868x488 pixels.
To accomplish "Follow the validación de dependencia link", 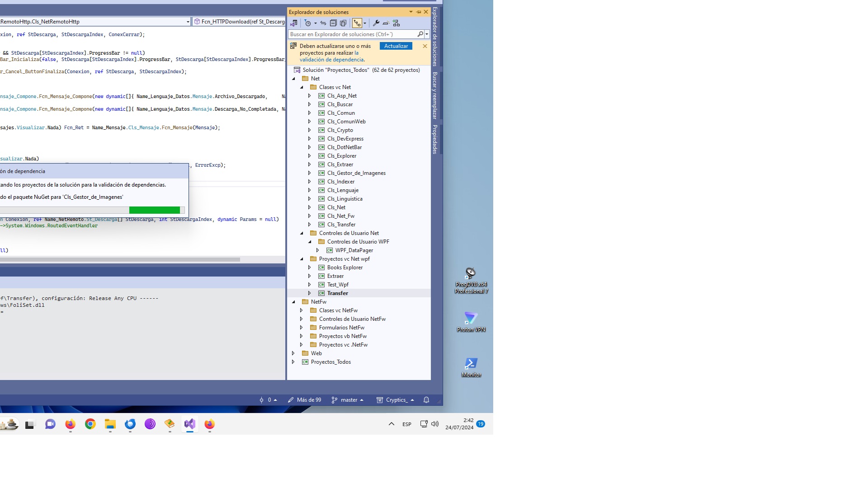I will [x=331, y=60].
